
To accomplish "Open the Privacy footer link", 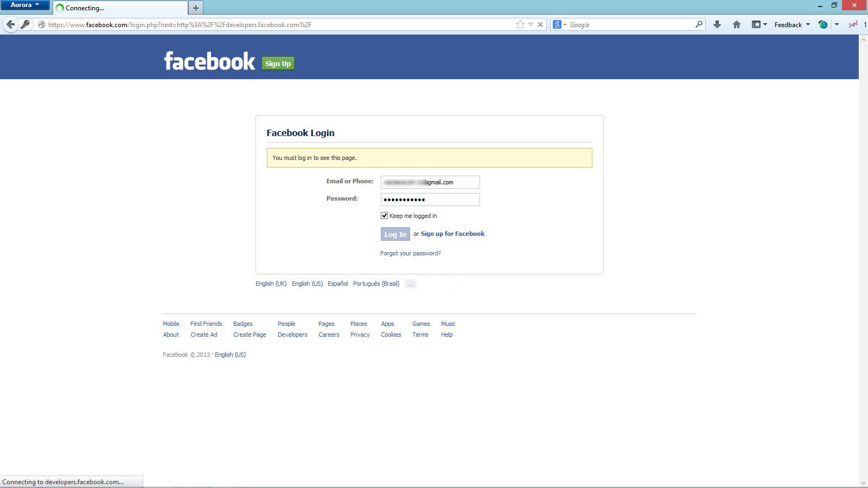I will (x=360, y=335).
